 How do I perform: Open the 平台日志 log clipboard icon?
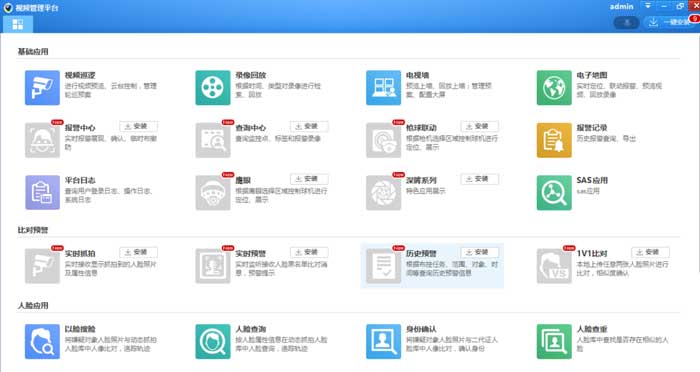click(42, 192)
